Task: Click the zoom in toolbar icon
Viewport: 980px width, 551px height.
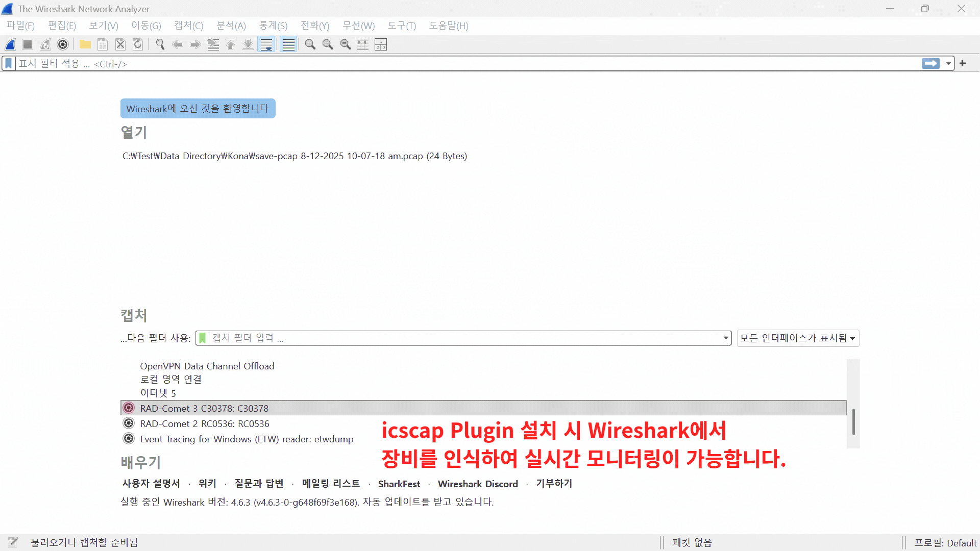Action: 310,45
